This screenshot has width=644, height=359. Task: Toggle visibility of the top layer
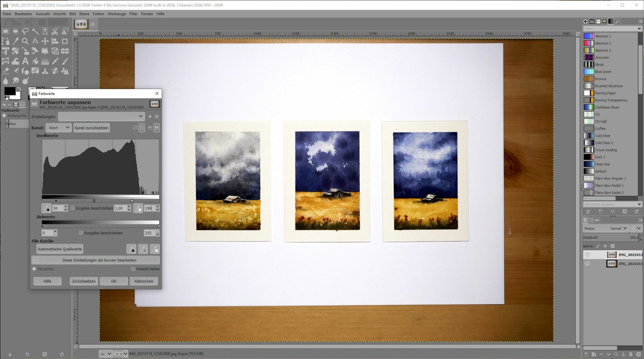[587, 255]
